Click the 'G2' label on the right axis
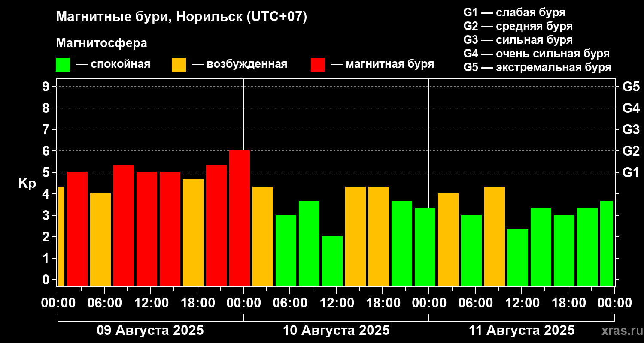 coord(631,151)
